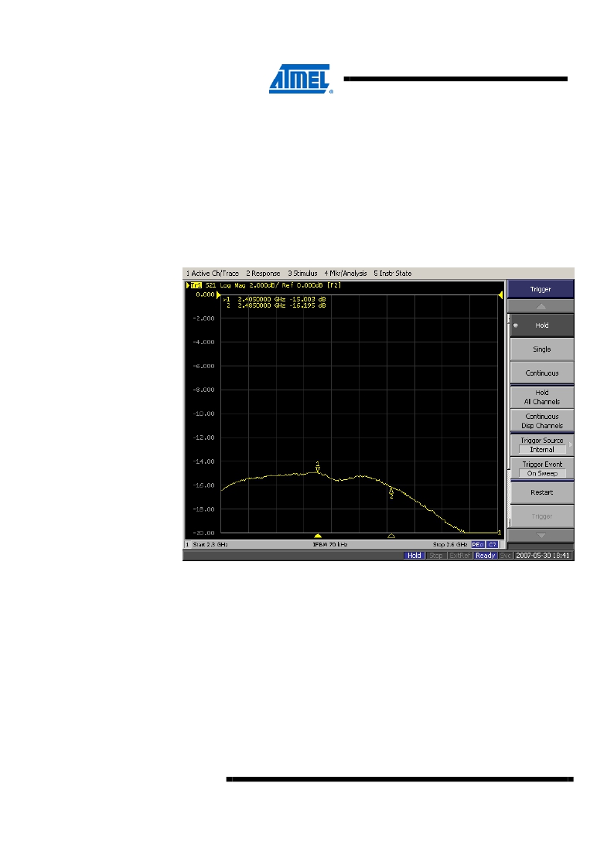Open the Stimulus menu
The width and height of the screenshot is (614, 868).
point(302,274)
